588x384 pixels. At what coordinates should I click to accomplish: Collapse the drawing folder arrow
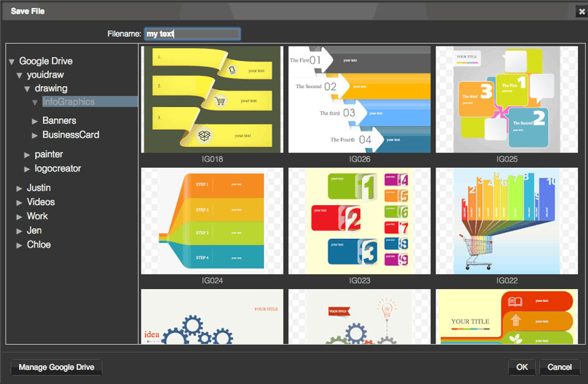pyautogui.click(x=27, y=89)
